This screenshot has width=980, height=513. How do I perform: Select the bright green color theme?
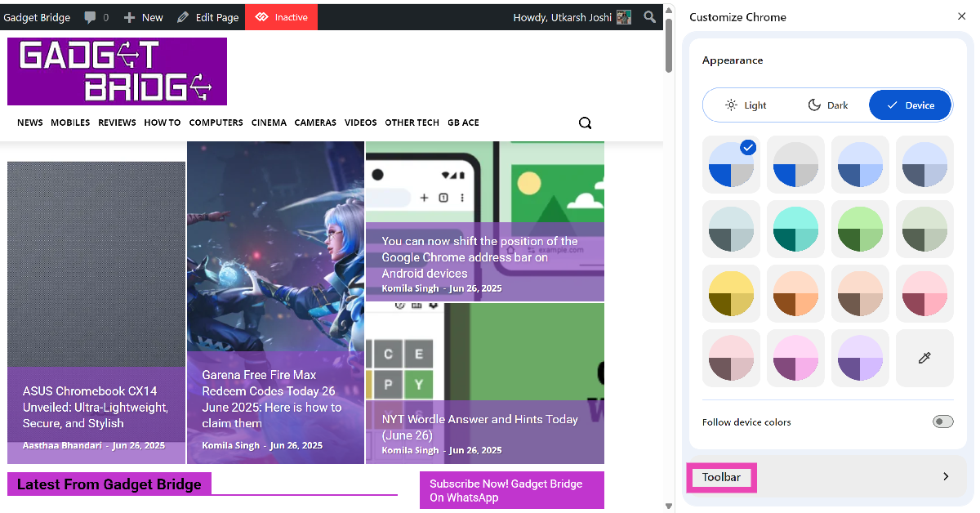(x=860, y=229)
